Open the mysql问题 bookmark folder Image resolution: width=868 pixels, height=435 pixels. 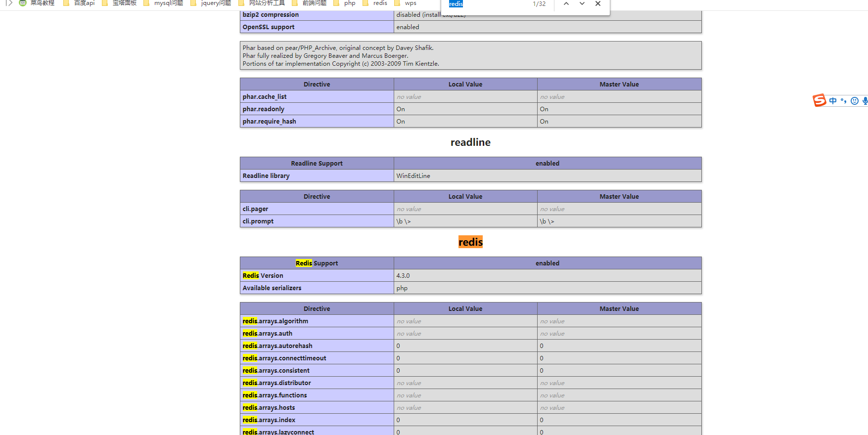(x=163, y=3)
